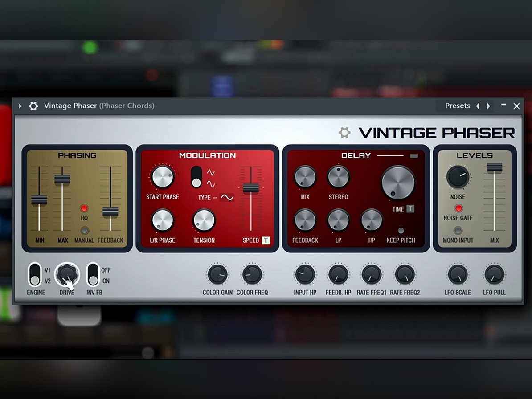
Task: Toggle the SPEED tempo sync T button
Action: coord(266,240)
